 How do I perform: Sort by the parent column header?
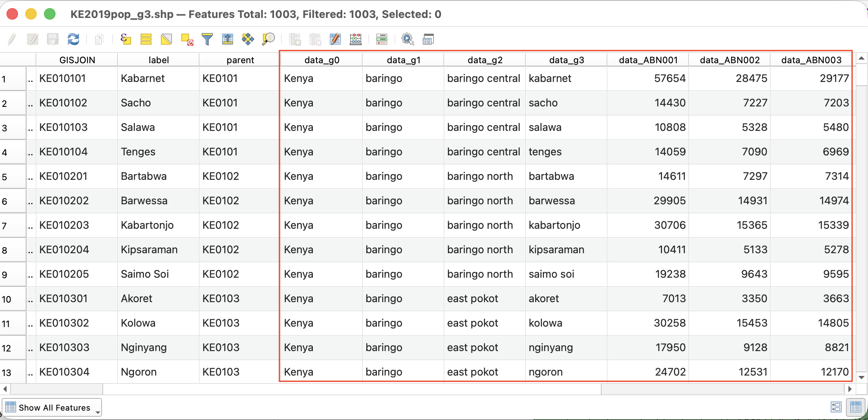click(x=240, y=60)
